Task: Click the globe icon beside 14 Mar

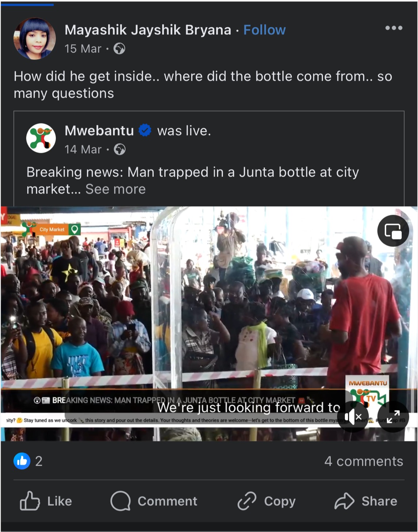Action: click(120, 149)
